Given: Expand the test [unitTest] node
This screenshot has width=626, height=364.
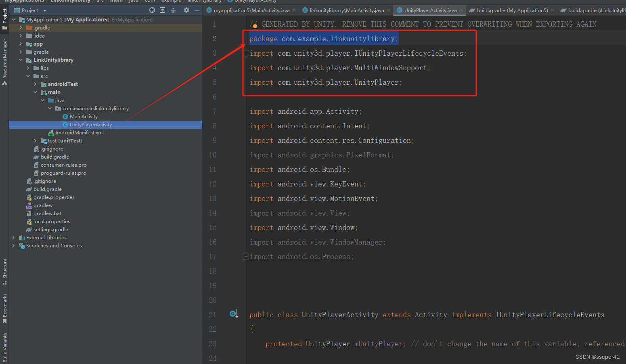Looking at the screenshot, I should pyautogui.click(x=35, y=140).
